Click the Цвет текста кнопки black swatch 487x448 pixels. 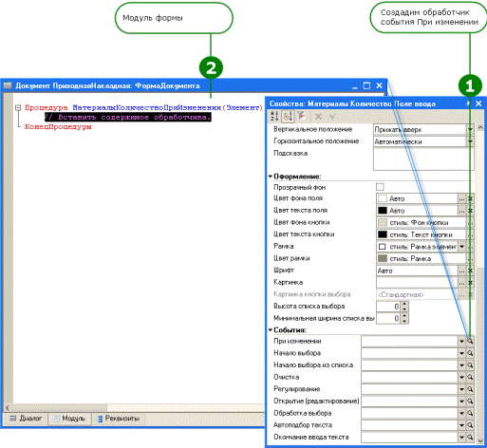point(383,234)
